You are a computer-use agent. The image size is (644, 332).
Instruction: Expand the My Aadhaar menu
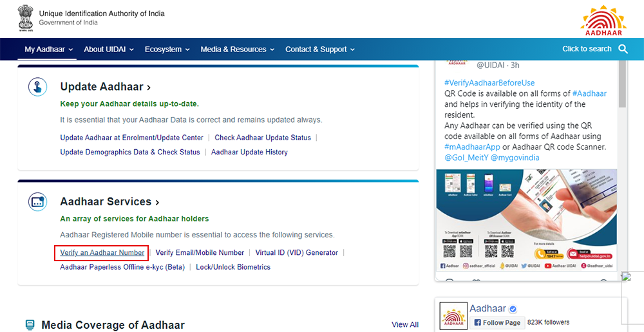48,50
